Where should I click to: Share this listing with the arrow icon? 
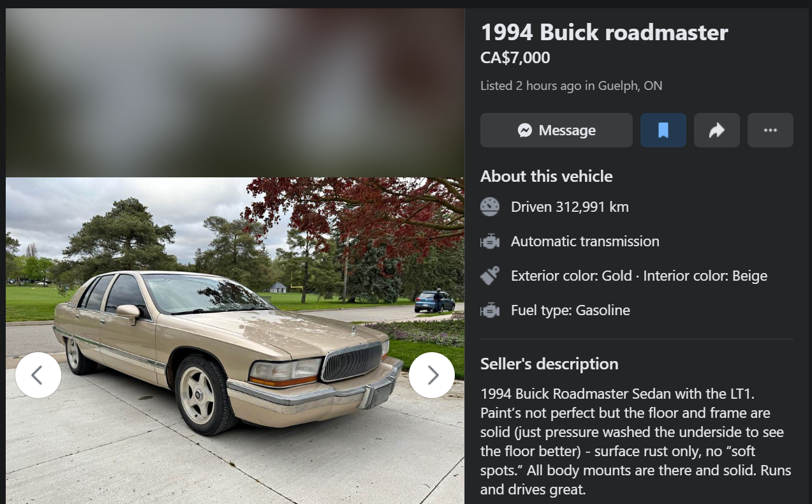(x=717, y=130)
